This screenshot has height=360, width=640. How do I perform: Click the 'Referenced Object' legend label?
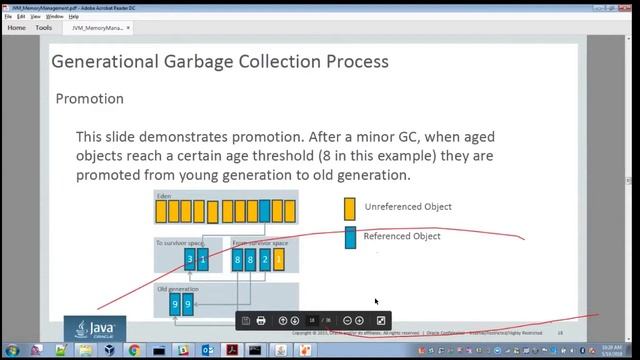coord(402,236)
